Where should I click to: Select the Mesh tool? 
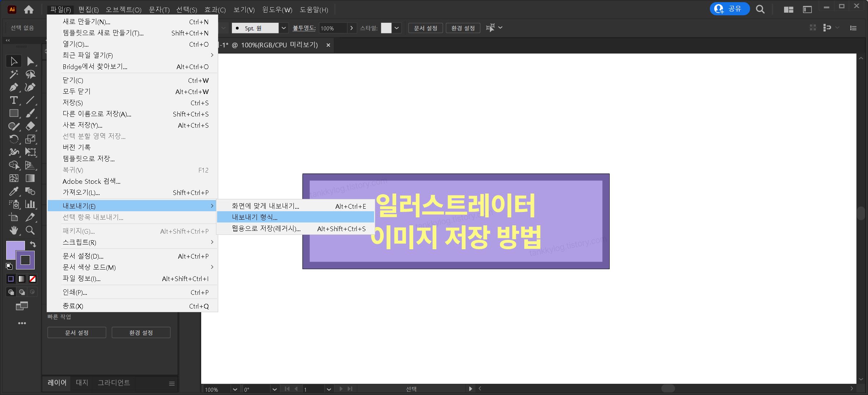pyautogui.click(x=14, y=178)
